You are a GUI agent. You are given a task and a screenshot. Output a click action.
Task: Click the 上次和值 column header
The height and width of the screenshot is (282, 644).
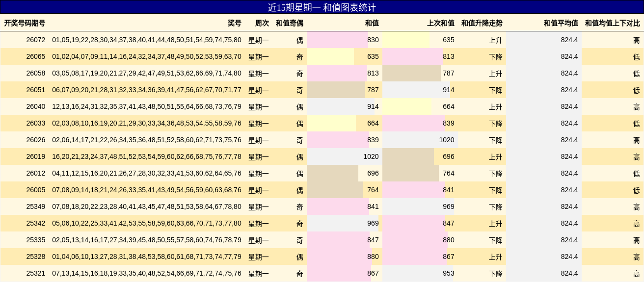[441, 23]
